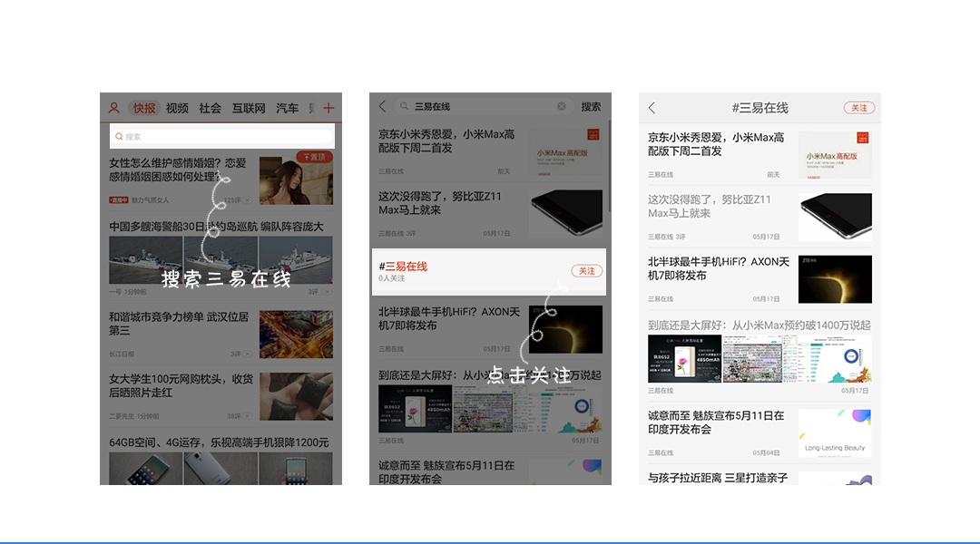Tap the plus icon to add channels

coord(328,108)
